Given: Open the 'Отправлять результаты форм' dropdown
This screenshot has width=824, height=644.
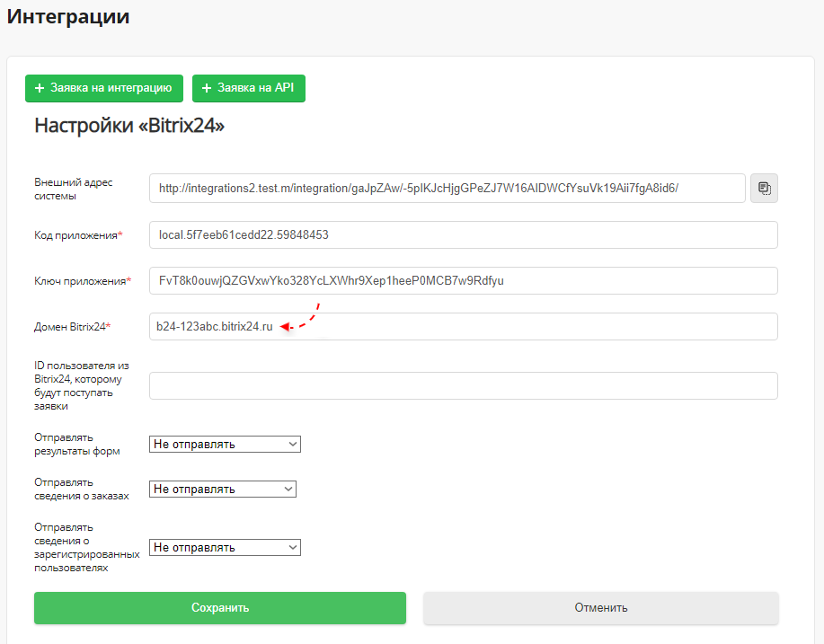Looking at the screenshot, I should 225,444.
